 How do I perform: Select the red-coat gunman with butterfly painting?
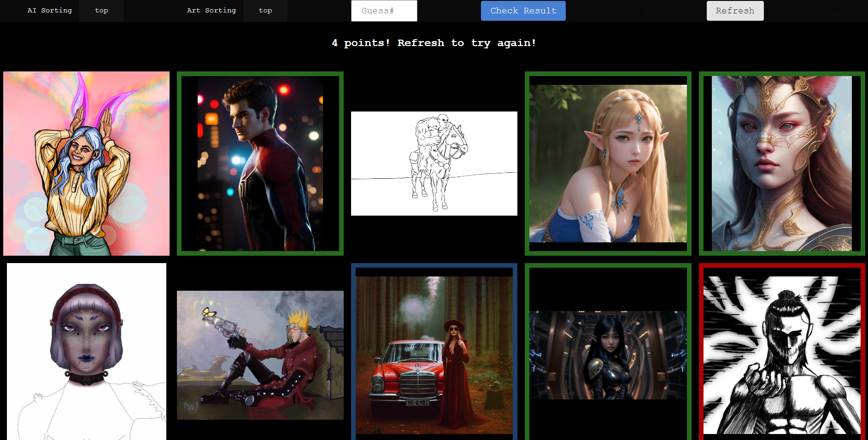[260, 355]
